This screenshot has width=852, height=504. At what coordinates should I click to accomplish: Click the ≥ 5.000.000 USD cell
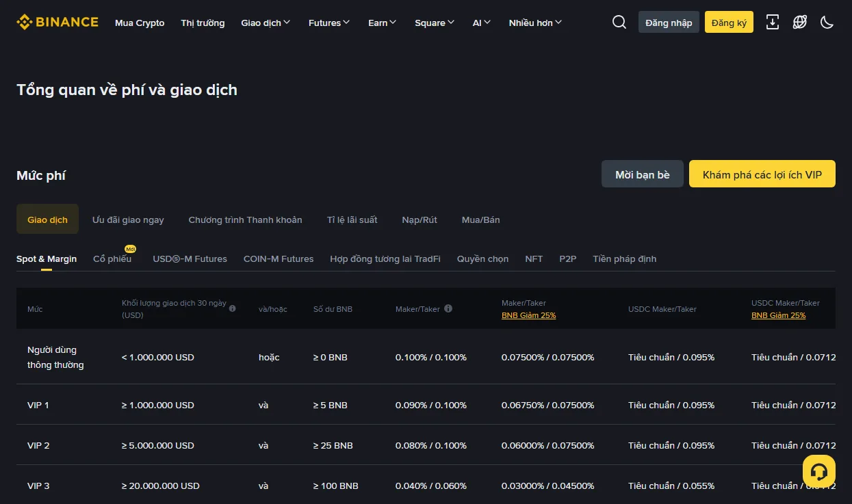click(x=158, y=445)
